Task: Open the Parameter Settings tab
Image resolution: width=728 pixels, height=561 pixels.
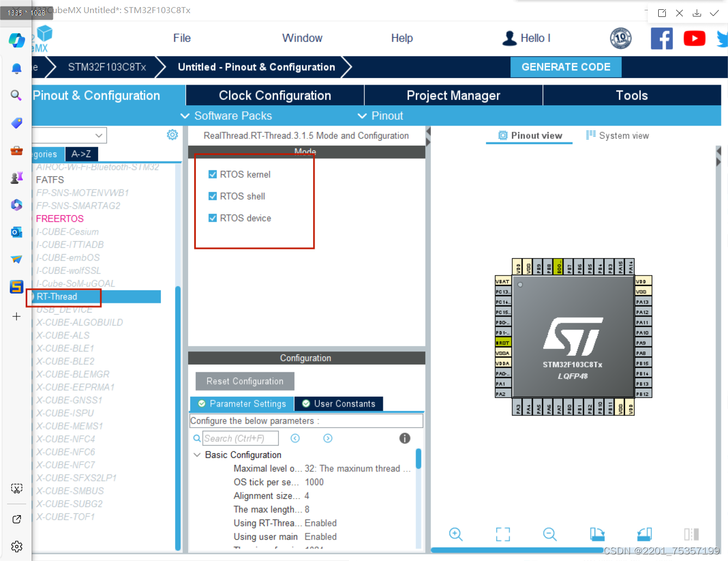Action: [x=242, y=404]
